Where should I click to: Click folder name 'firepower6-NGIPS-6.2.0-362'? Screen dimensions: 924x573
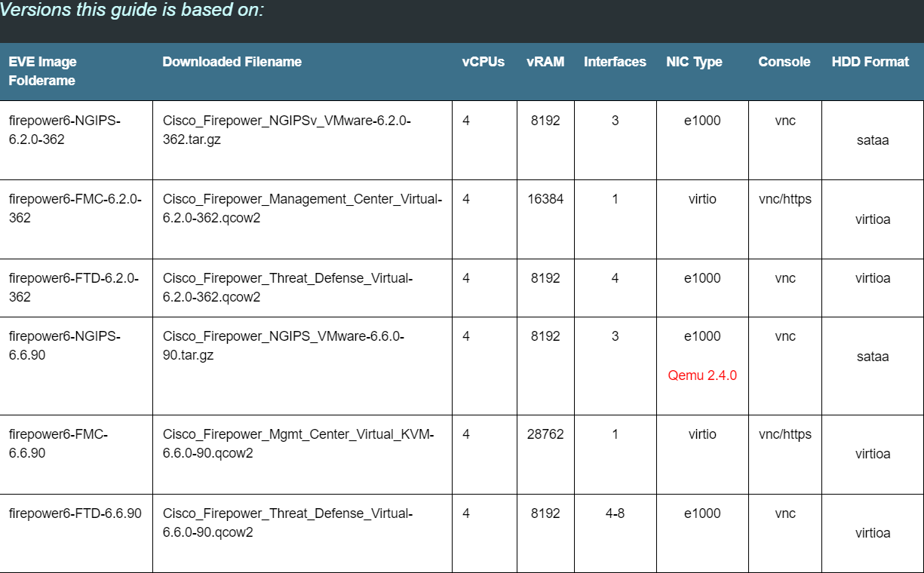click(x=65, y=130)
